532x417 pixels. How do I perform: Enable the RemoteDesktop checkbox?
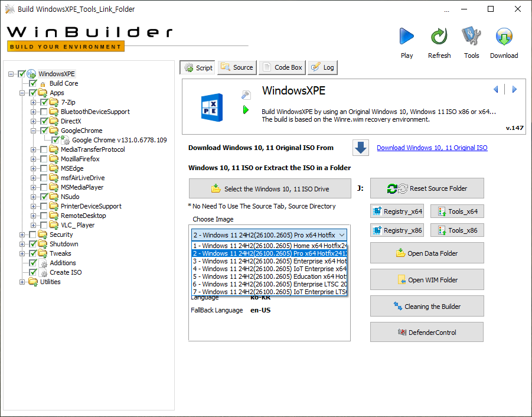(44, 216)
